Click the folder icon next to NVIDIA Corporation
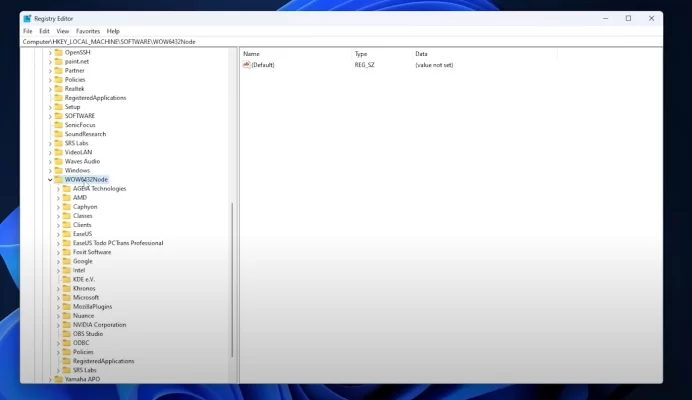 (x=67, y=325)
